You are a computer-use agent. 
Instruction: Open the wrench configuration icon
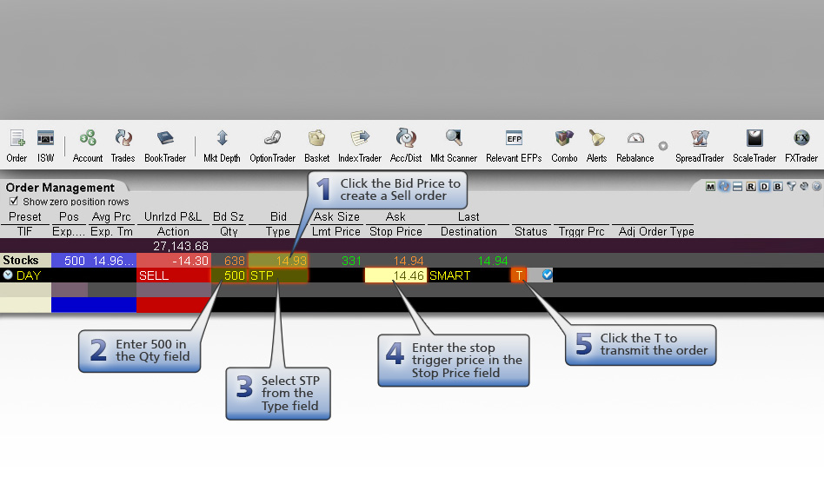tap(804, 186)
